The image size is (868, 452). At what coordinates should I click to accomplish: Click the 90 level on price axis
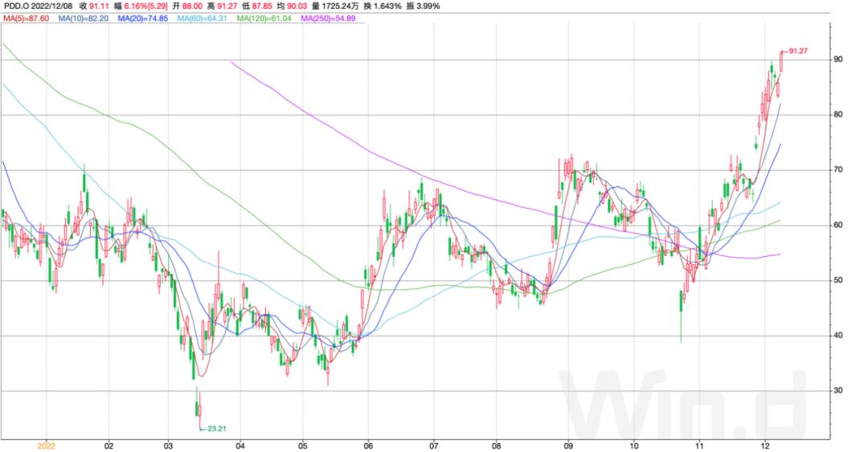point(838,59)
